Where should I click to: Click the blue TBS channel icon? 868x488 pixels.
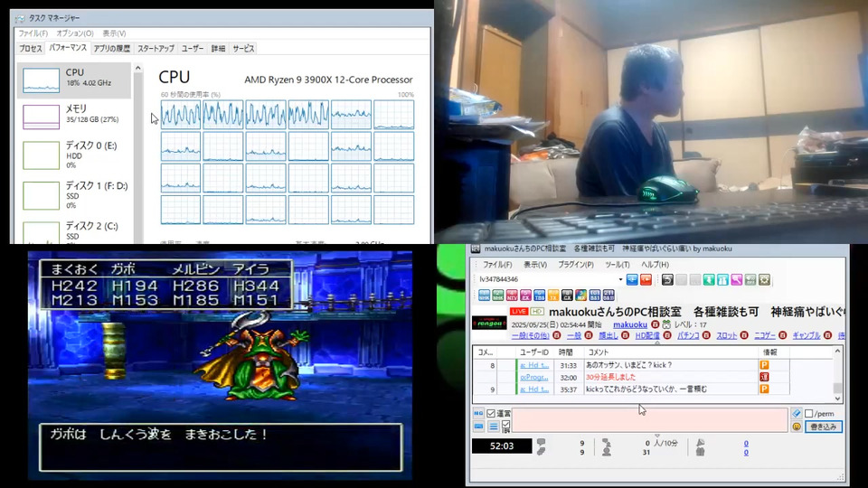point(540,296)
